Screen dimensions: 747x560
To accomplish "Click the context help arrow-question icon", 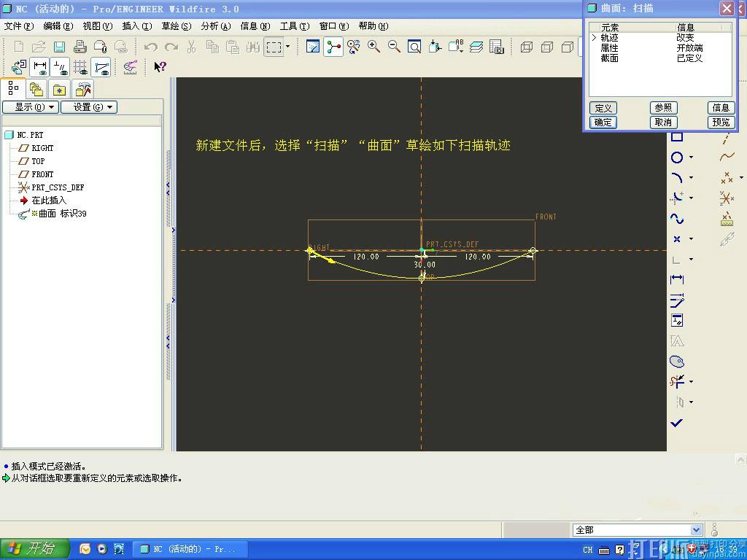I will point(160,66).
